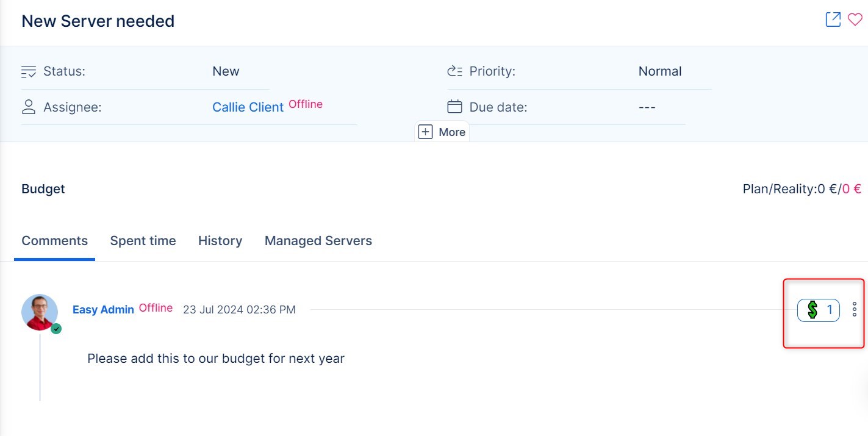
Task: Open task in new window icon
Action: [x=833, y=20]
